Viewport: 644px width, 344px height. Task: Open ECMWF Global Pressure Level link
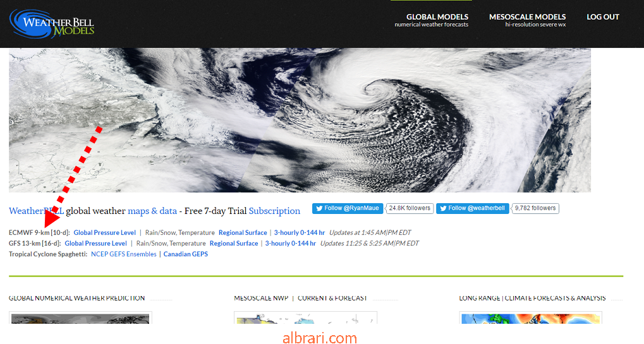(x=105, y=232)
